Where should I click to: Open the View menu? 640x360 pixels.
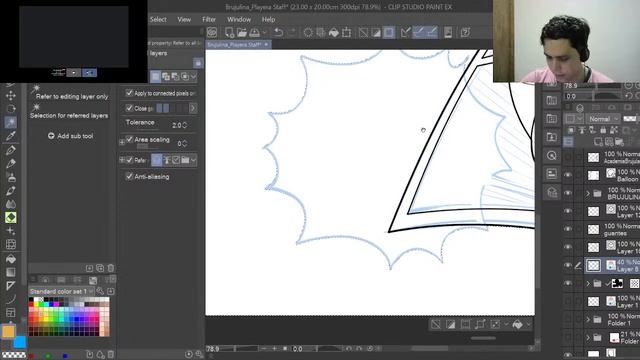[x=184, y=19]
